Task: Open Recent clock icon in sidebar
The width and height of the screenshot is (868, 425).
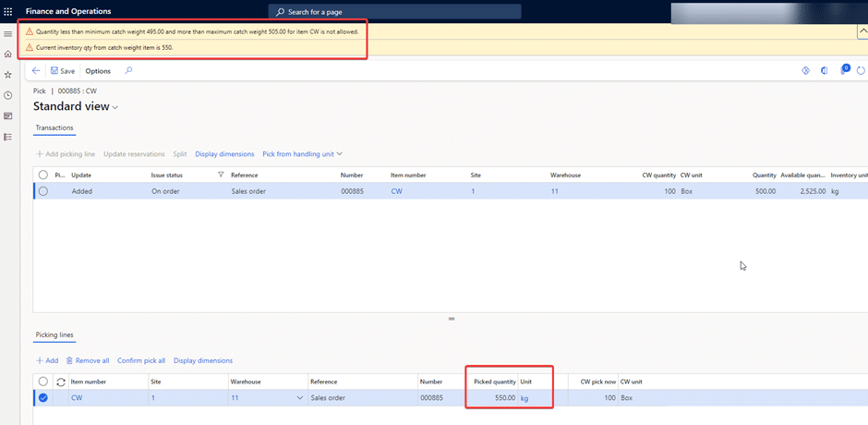Action: pos(7,95)
